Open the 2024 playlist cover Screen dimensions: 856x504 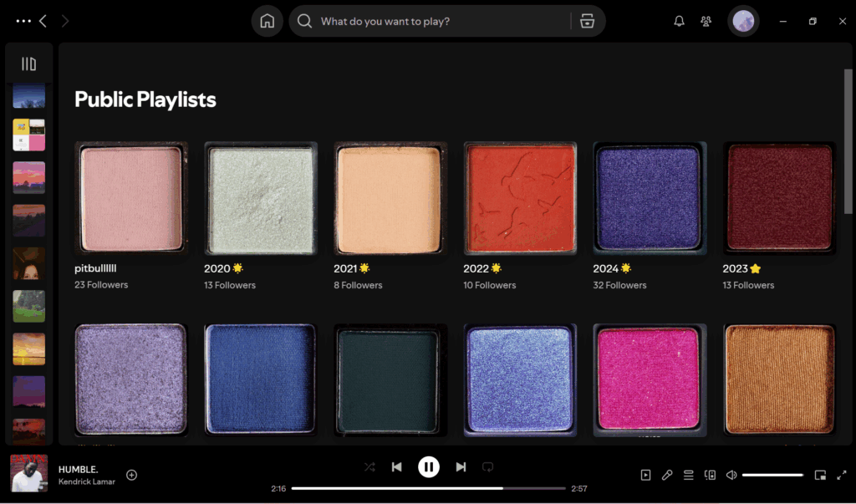click(x=650, y=198)
